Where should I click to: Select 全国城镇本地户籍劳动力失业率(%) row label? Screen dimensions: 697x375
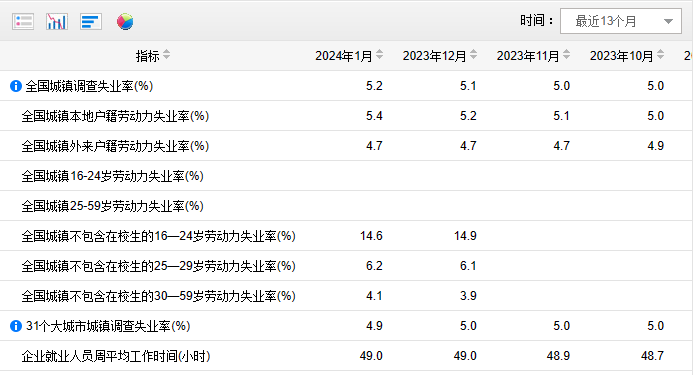tap(115, 116)
